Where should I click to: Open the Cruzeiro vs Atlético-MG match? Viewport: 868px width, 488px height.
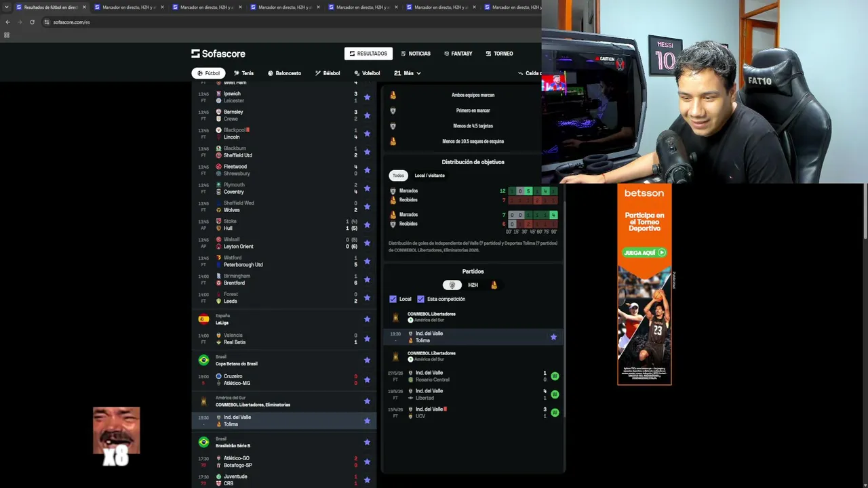click(x=284, y=380)
